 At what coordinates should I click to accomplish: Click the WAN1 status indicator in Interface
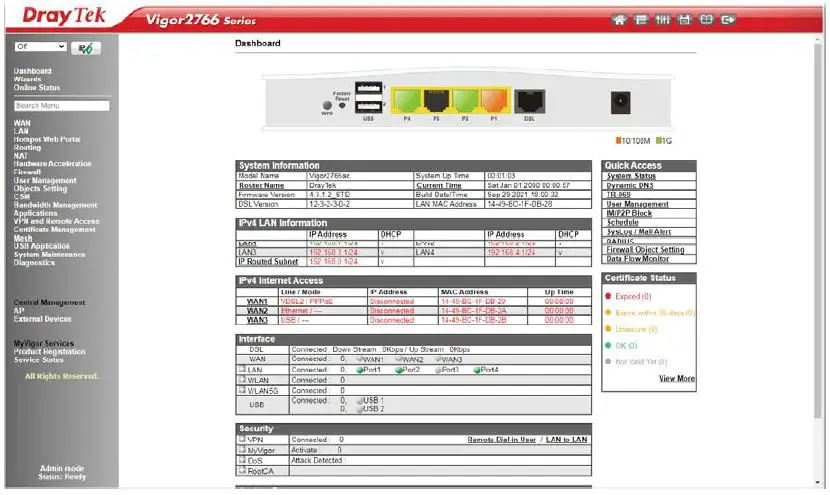(360, 359)
